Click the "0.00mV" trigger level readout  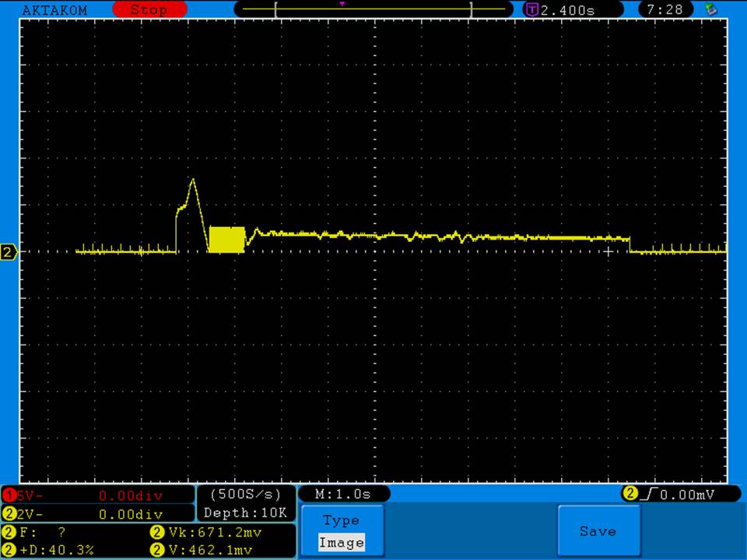687,495
